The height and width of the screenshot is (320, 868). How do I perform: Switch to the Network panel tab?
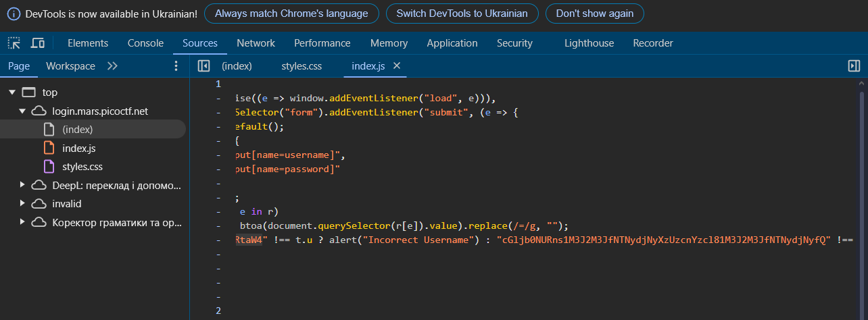(x=256, y=43)
